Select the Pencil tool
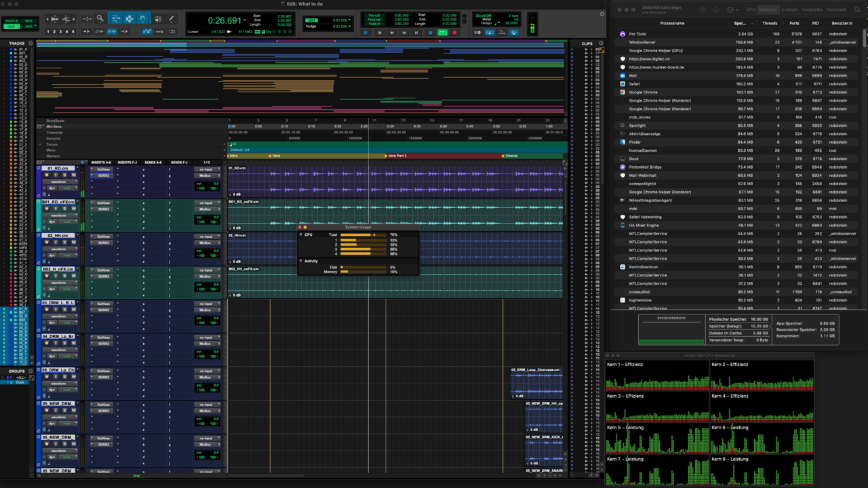Image resolution: width=868 pixels, height=488 pixels. click(x=171, y=18)
